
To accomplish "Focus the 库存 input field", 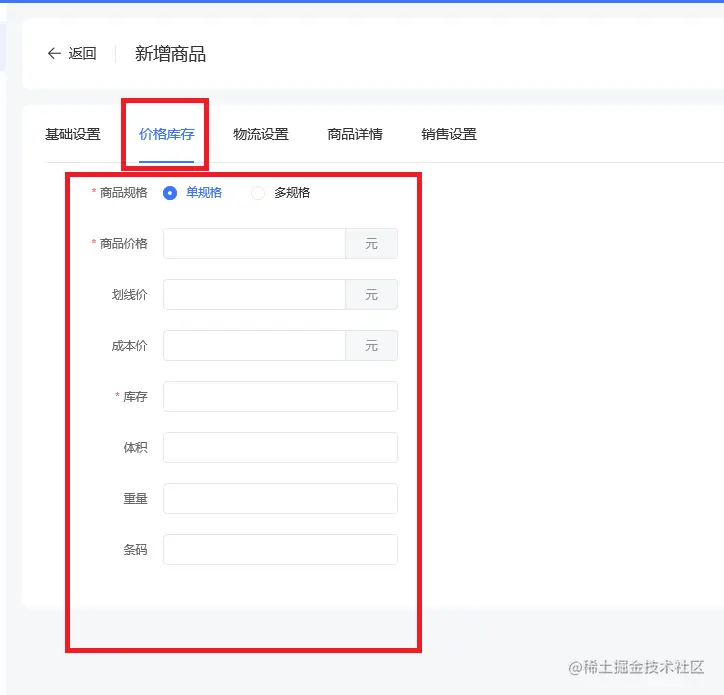I will (280, 396).
